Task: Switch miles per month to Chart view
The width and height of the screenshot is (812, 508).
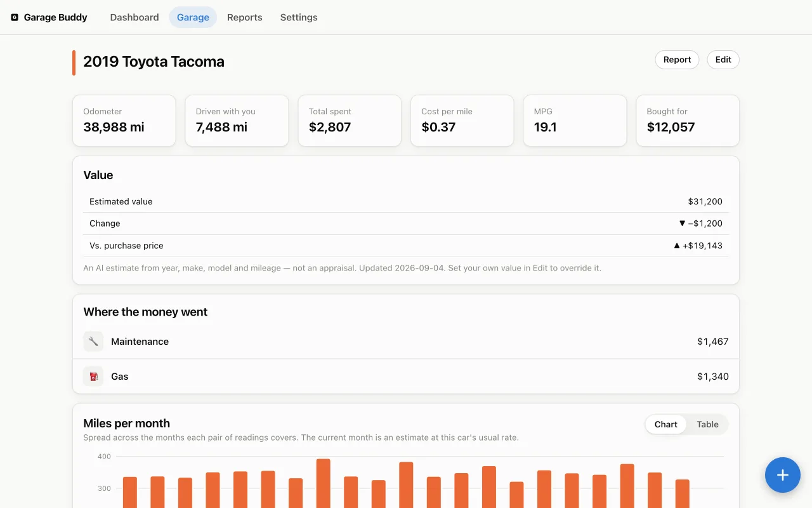Action: pyautogui.click(x=666, y=424)
